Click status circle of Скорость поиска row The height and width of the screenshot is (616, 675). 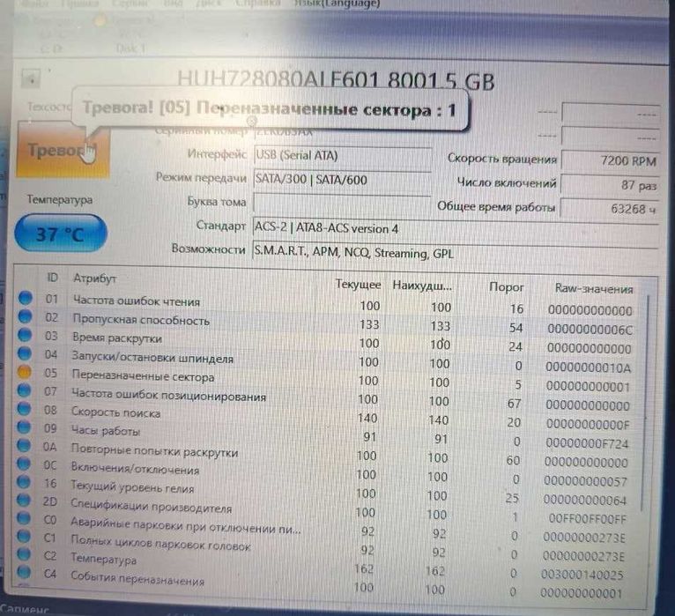pyautogui.click(x=24, y=409)
